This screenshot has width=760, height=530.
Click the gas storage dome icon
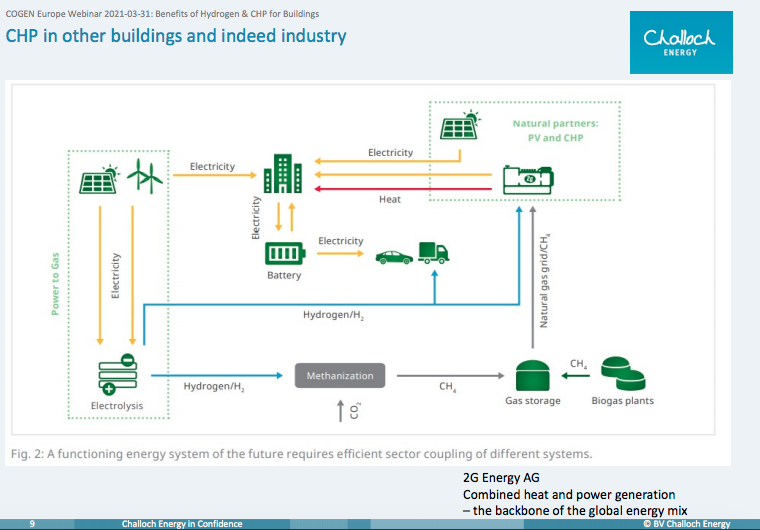(x=532, y=377)
